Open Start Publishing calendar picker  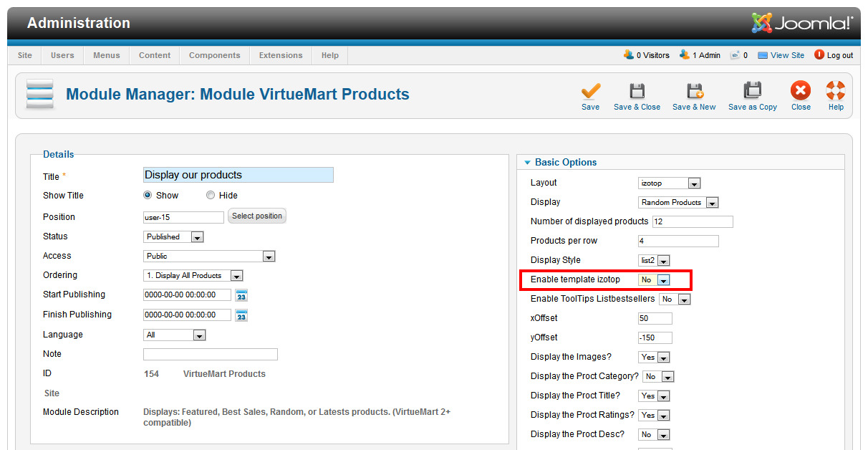tap(241, 295)
